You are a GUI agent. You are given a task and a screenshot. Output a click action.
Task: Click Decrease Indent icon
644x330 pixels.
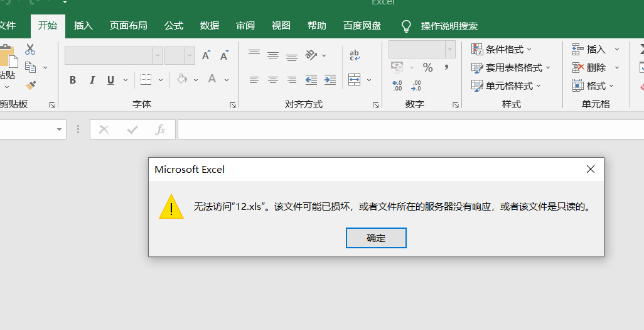point(311,80)
